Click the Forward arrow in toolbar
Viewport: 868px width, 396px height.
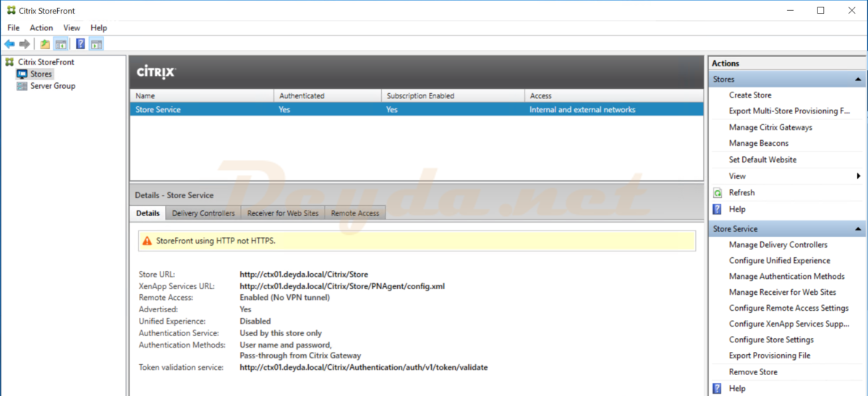pos(25,44)
